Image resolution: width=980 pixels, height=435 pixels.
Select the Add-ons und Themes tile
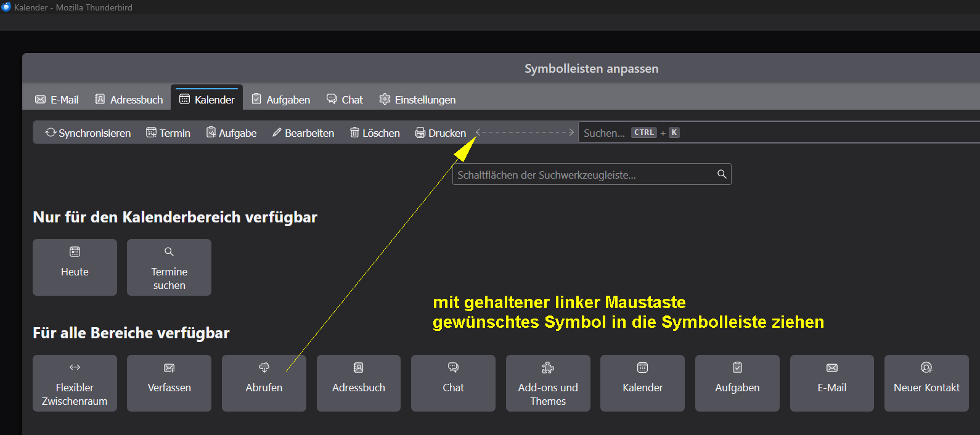click(x=548, y=383)
